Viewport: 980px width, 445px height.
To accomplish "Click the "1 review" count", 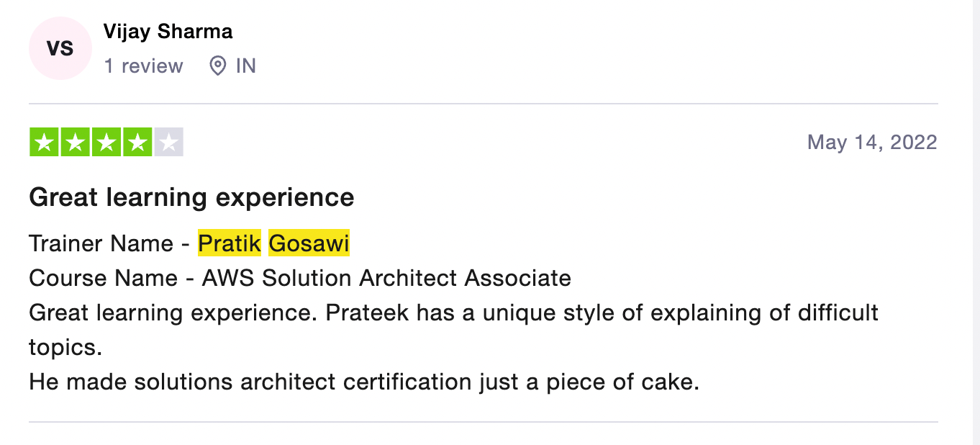I will (x=143, y=66).
